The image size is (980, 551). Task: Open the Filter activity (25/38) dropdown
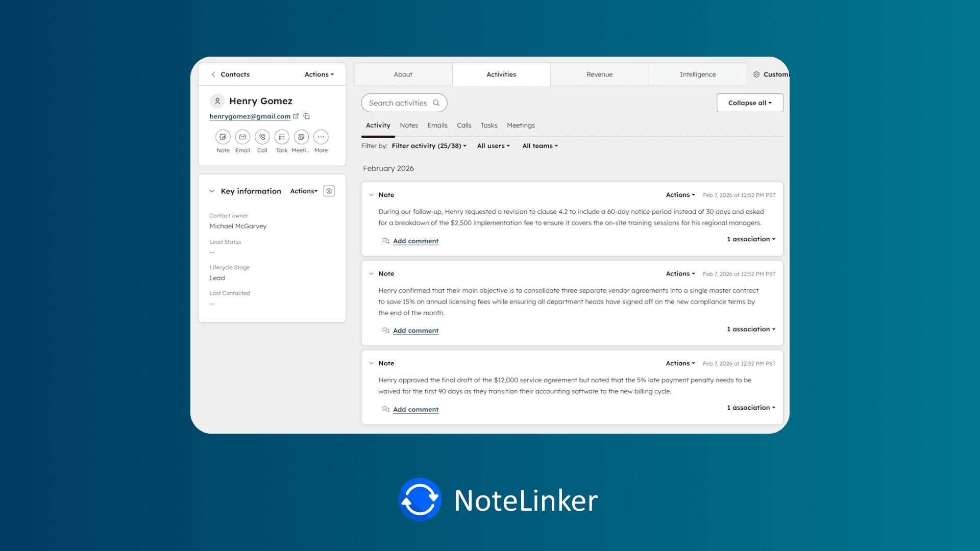(429, 145)
